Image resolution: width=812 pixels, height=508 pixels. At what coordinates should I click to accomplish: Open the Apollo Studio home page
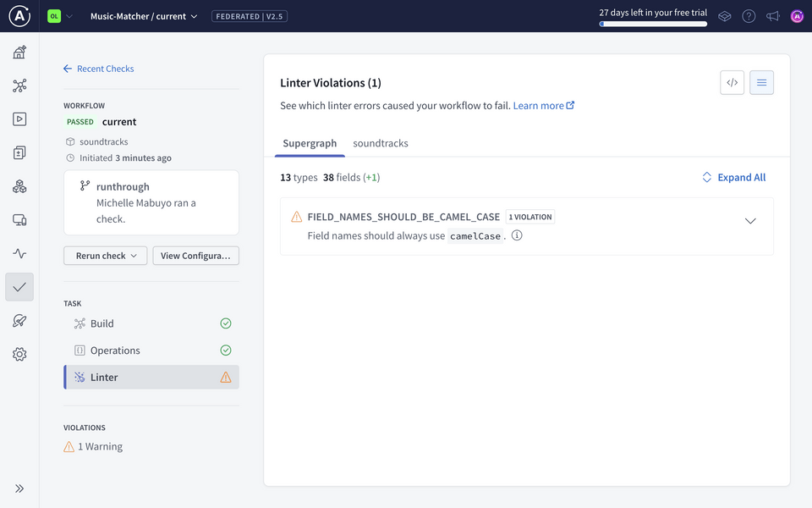[x=19, y=52]
